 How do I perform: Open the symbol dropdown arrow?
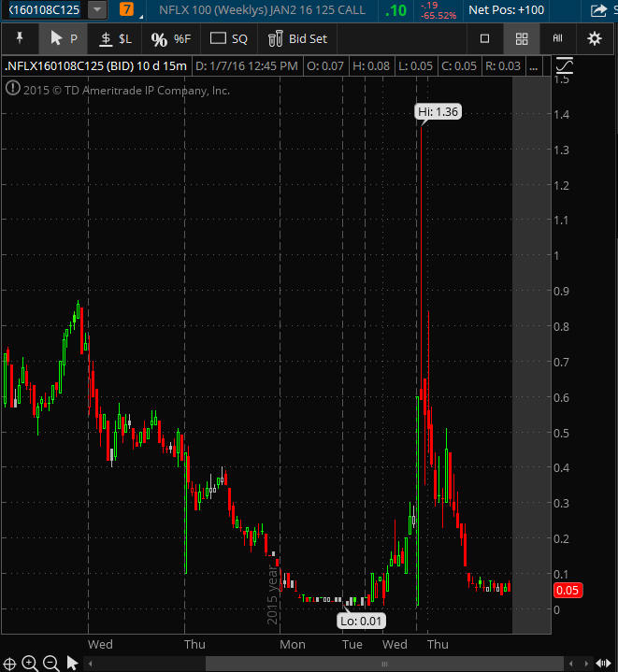point(97,10)
